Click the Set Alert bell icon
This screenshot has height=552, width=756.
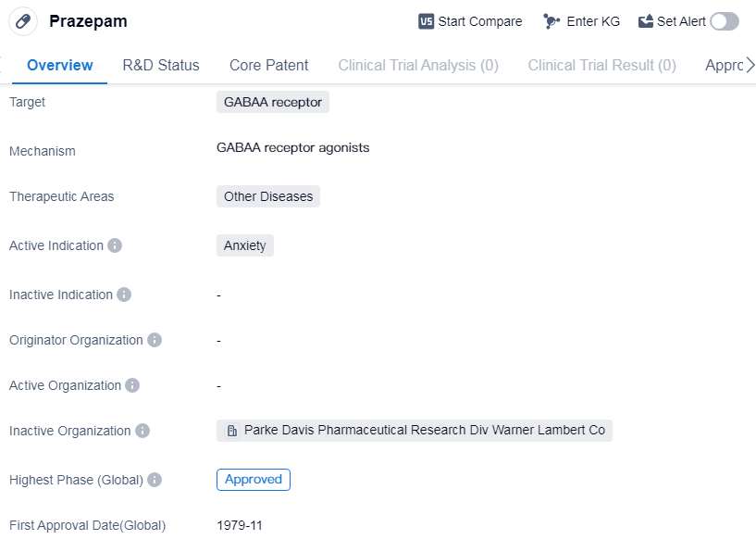[646, 21]
